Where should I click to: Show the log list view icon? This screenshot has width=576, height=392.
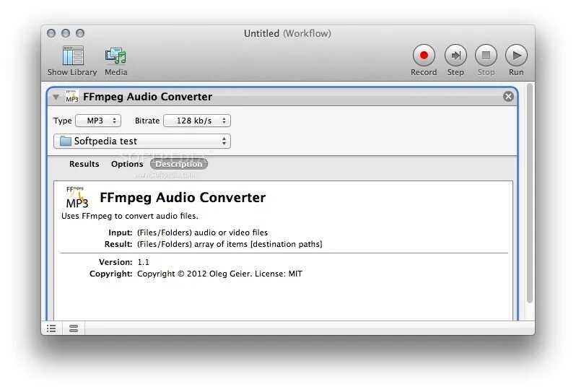coord(51,328)
